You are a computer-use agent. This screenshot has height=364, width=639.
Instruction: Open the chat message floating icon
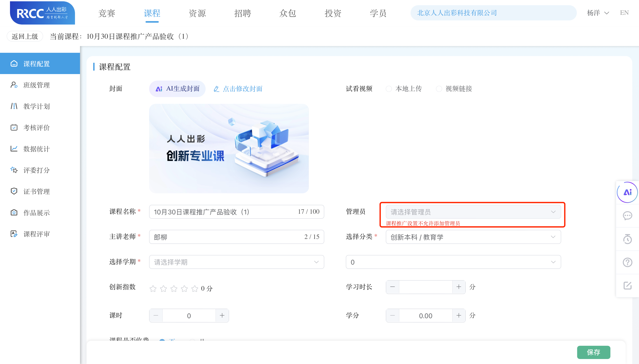tap(627, 216)
